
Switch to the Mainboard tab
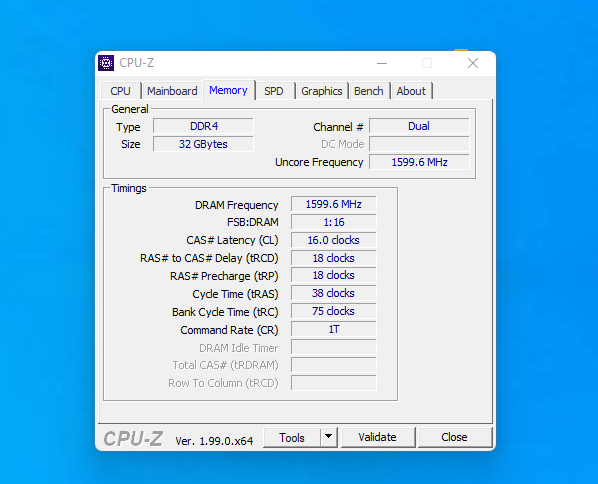point(172,91)
